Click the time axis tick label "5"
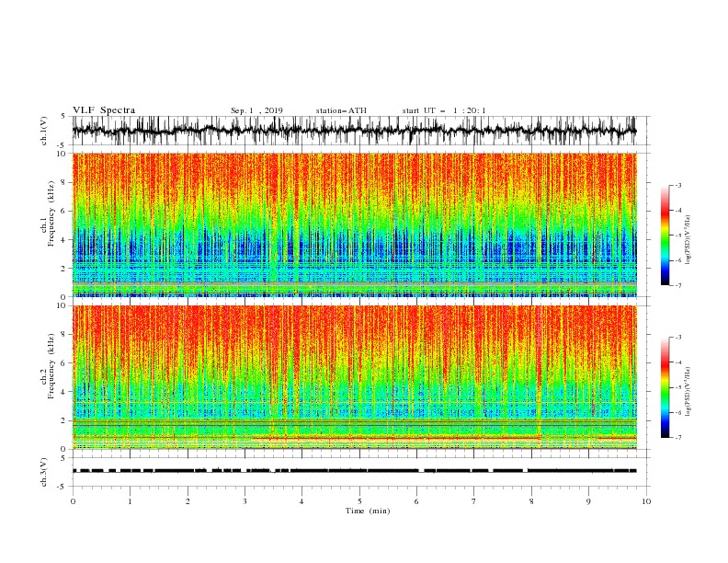The height and width of the screenshot is (563, 728). click(x=359, y=501)
